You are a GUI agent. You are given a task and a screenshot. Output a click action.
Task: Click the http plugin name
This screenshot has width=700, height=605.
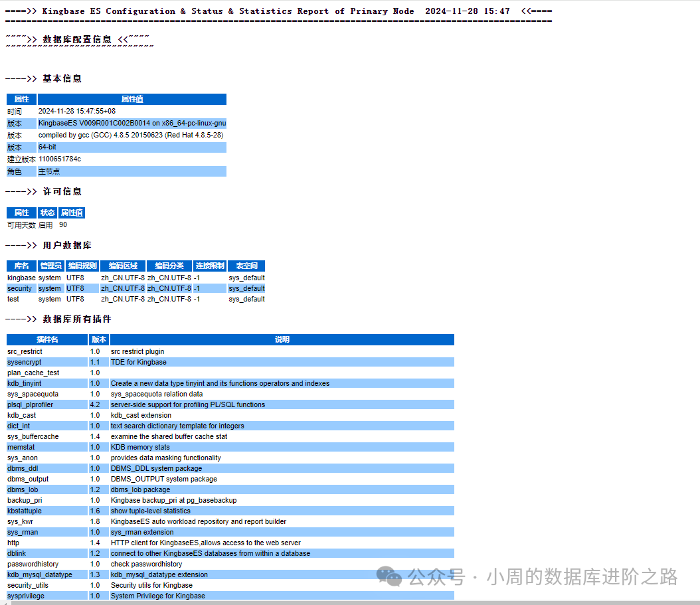[x=13, y=543]
